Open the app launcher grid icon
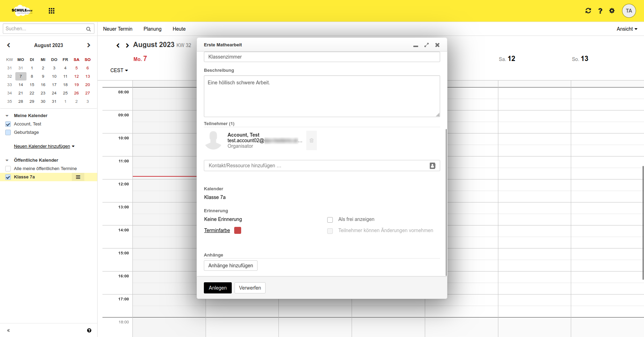Image resolution: width=644 pixels, height=337 pixels. point(52,11)
